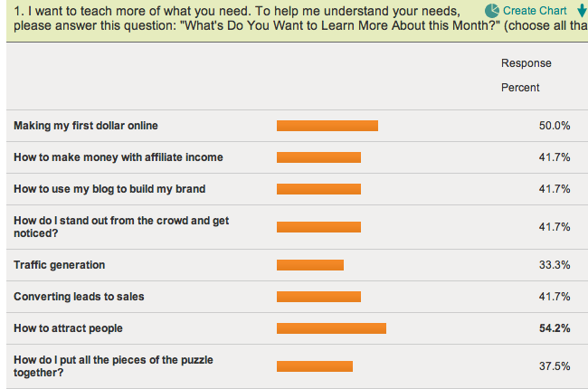Click the Create Chart pie icon
Viewport: 588px width, 389px height.
pos(491,11)
